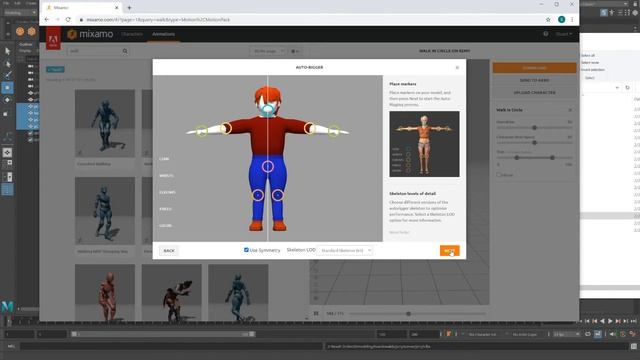Open the Characters tab
640x360 pixels.
pos(132,34)
